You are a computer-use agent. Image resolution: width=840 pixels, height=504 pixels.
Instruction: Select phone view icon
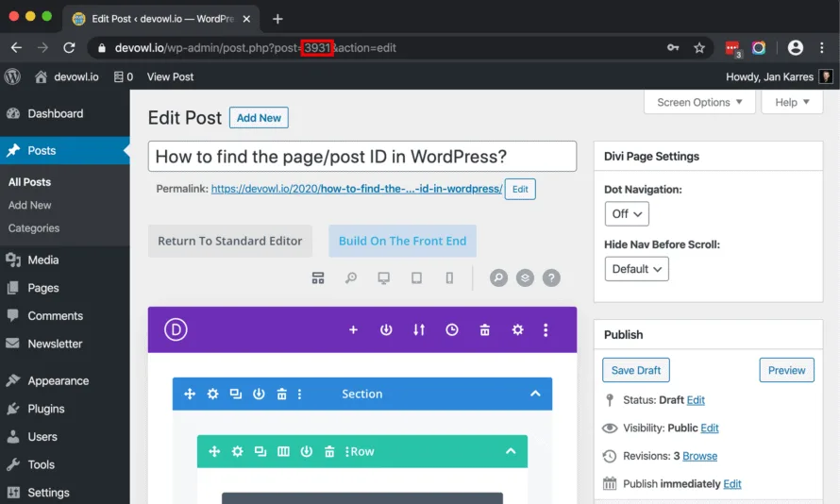pyautogui.click(x=449, y=278)
